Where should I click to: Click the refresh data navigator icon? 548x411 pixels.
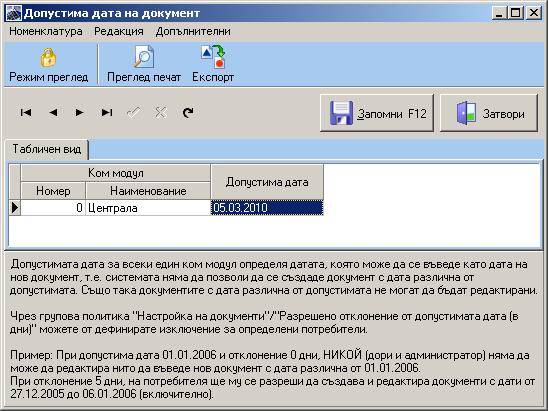click(x=188, y=113)
